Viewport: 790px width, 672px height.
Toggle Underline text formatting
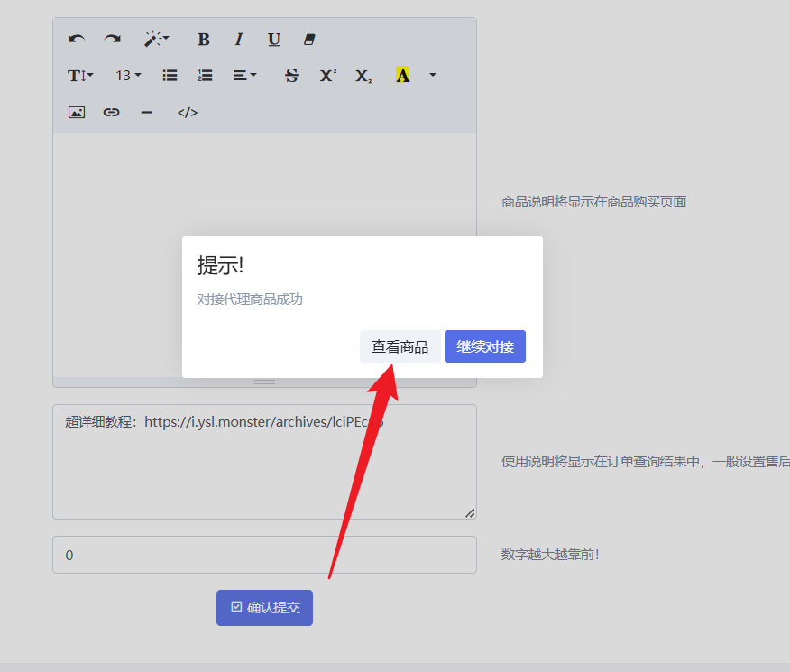pos(274,40)
